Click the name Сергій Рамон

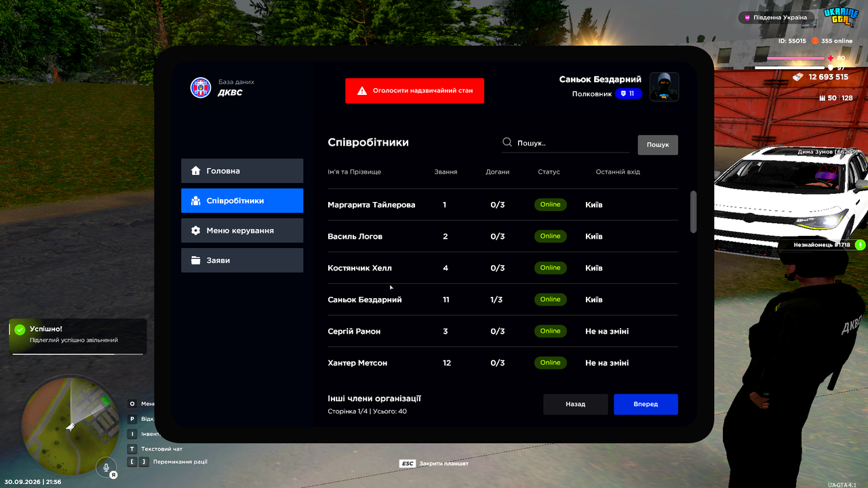[x=354, y=331]
